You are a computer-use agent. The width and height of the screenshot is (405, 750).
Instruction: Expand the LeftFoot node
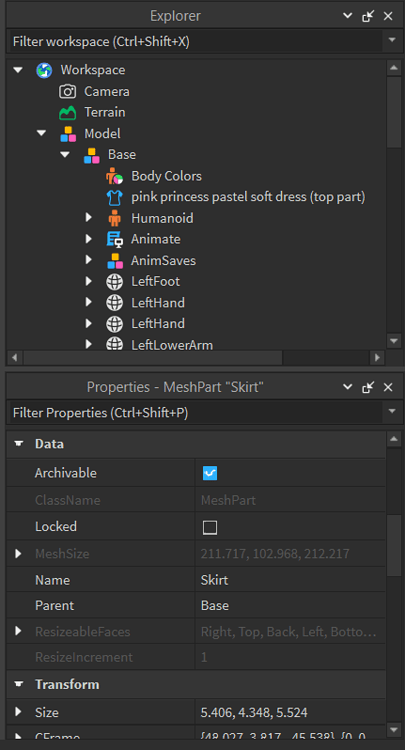coord(88,281)
